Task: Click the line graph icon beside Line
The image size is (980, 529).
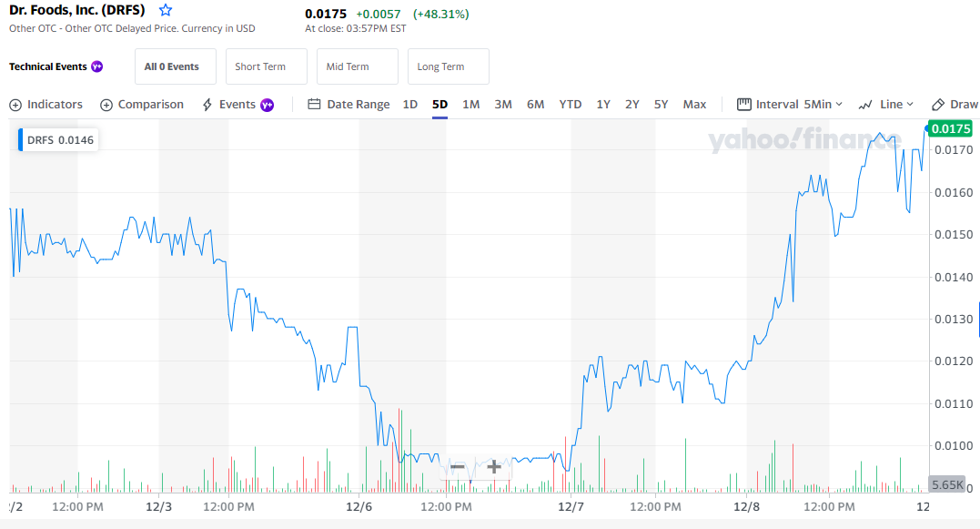Action: pos(865,105)
